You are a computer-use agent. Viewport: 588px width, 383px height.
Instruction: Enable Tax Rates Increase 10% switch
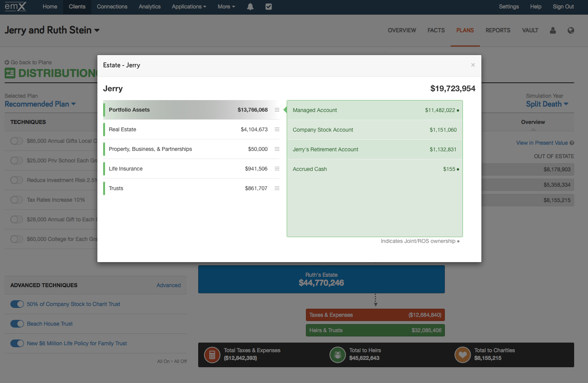(x=17, y=200)
